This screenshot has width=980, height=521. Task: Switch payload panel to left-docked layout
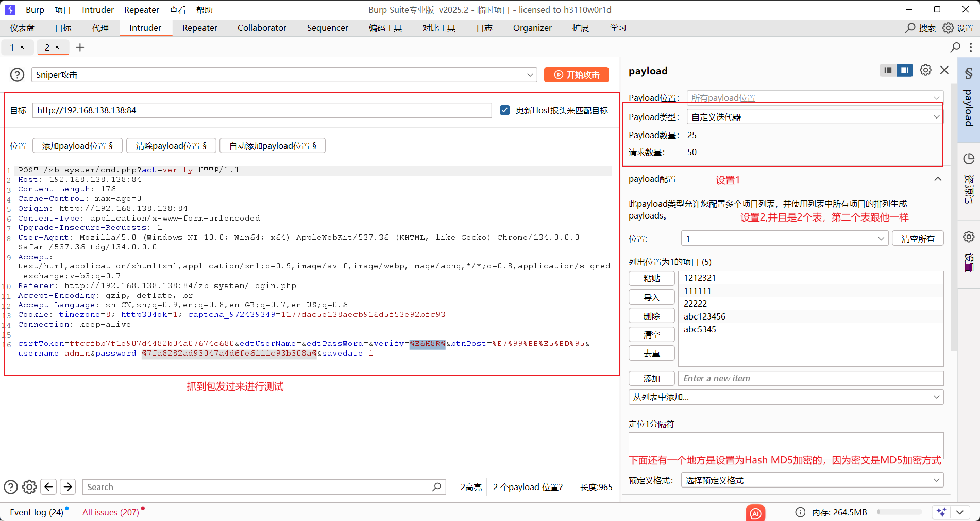(x=888, y=70)
